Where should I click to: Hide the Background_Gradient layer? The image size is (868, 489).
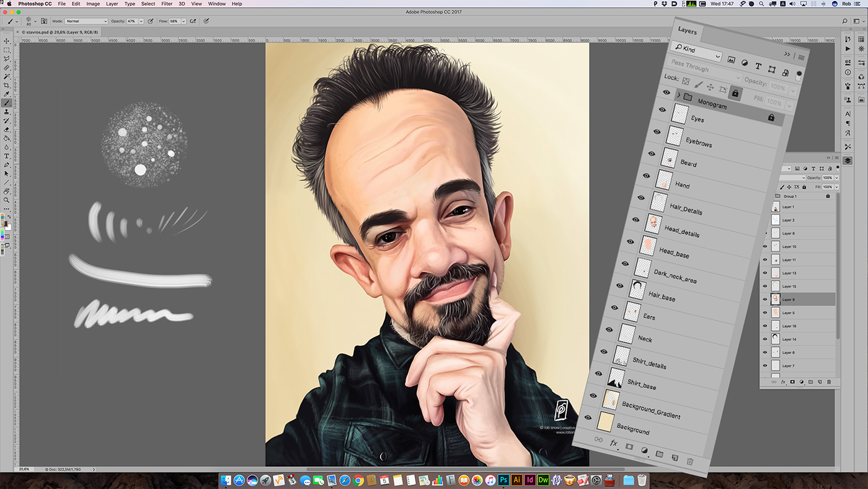(x=593, y=395)
